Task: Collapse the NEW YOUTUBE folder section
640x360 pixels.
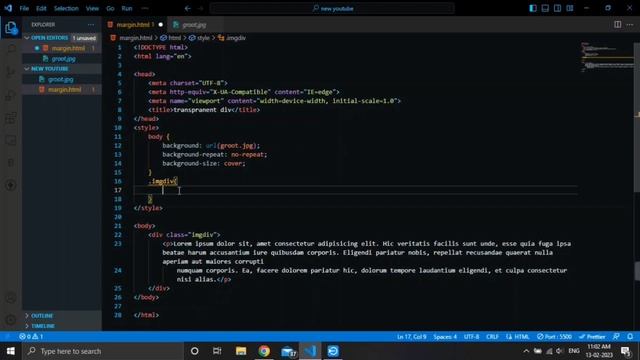Action: [61, 69]
